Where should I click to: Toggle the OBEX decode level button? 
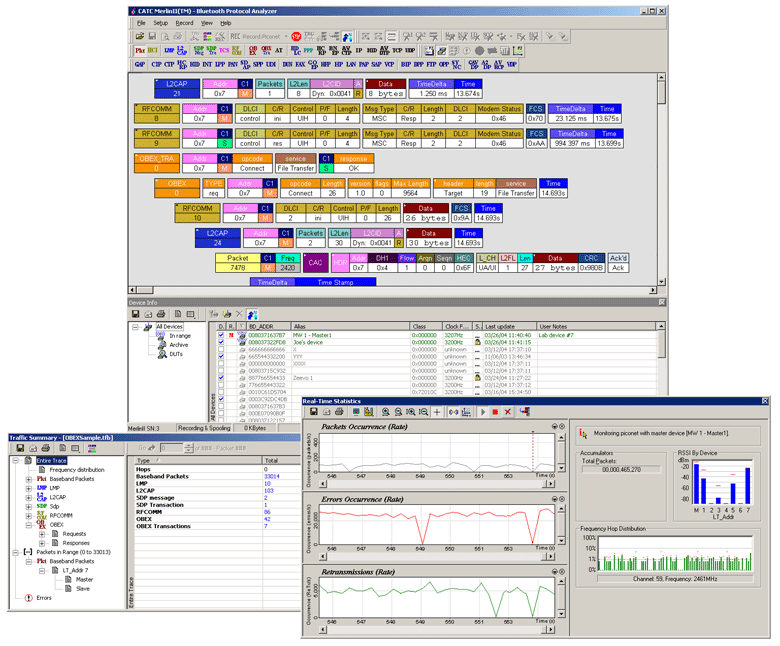tap(253, 51)
